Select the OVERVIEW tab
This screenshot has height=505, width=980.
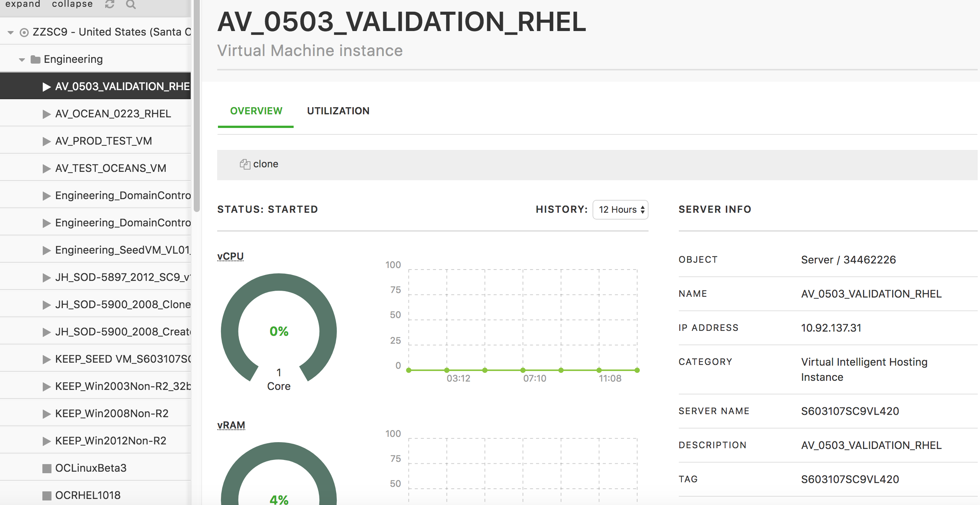coord(256,111)
